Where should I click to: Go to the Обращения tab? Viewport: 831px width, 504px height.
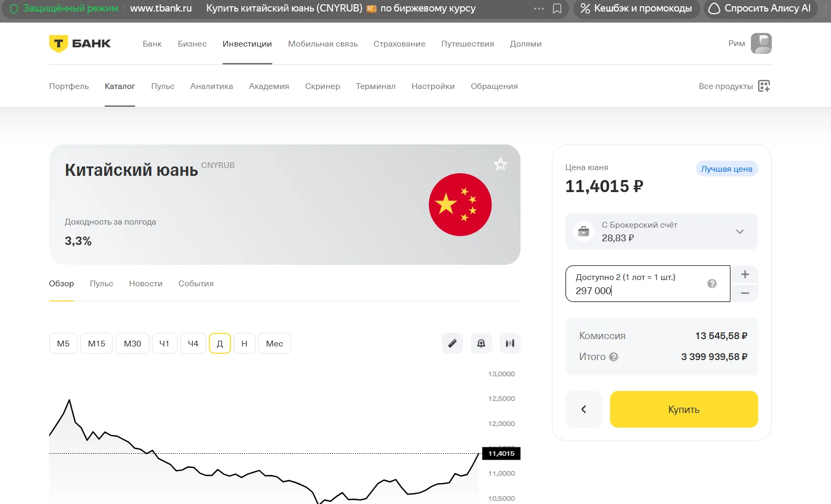494,86
